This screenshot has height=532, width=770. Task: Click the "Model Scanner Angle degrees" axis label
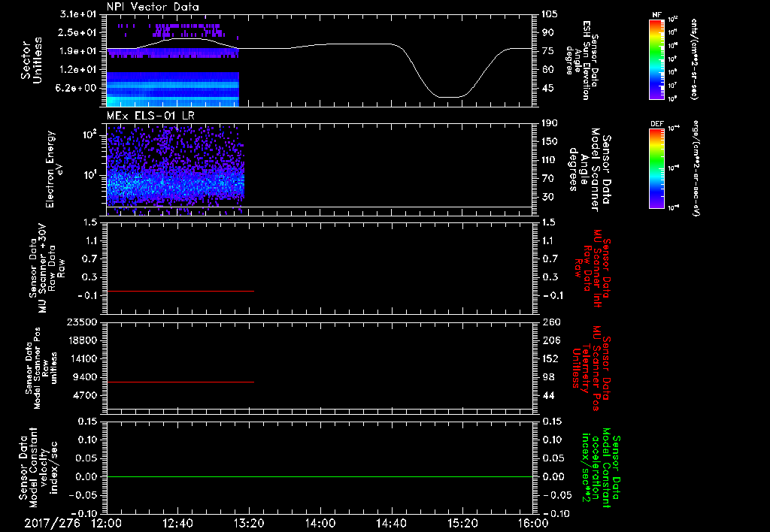coord(590,170)
